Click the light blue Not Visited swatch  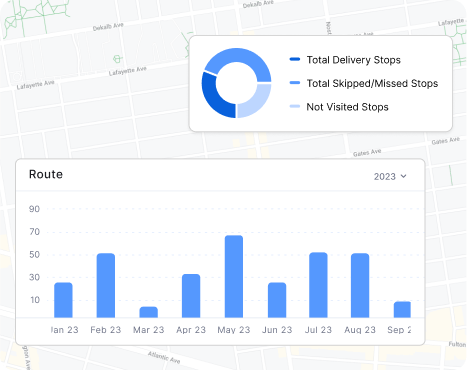click(295, 106)
